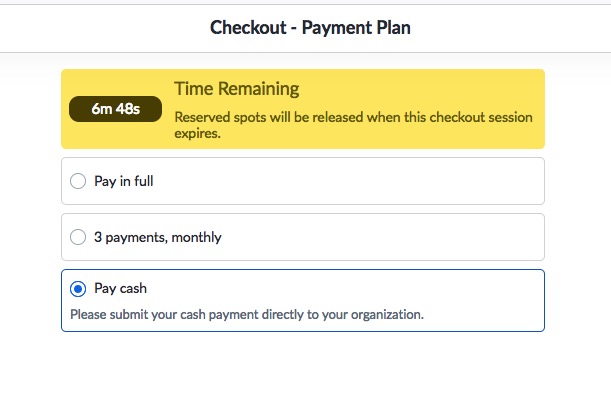This screenshot has height=418, width=611.
Task: Click the "Pay cash" label text
Action: coord(120,289)
